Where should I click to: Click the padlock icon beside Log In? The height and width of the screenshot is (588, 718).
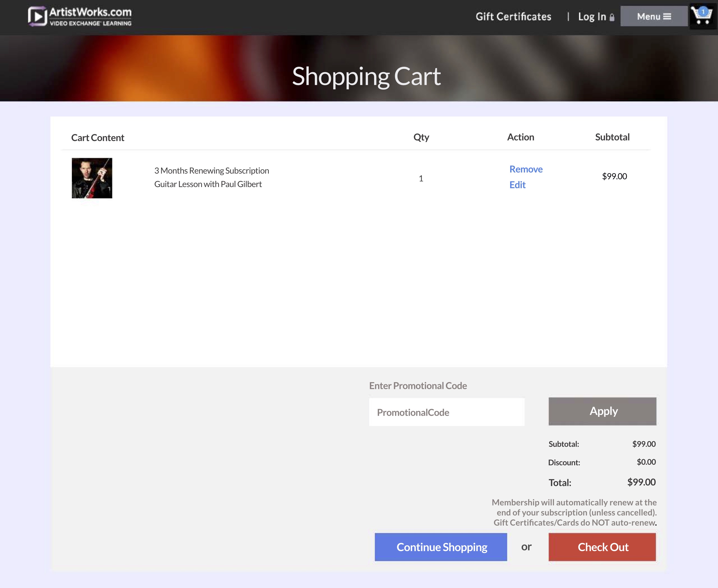pyautogui.click(x=612, y=17)
